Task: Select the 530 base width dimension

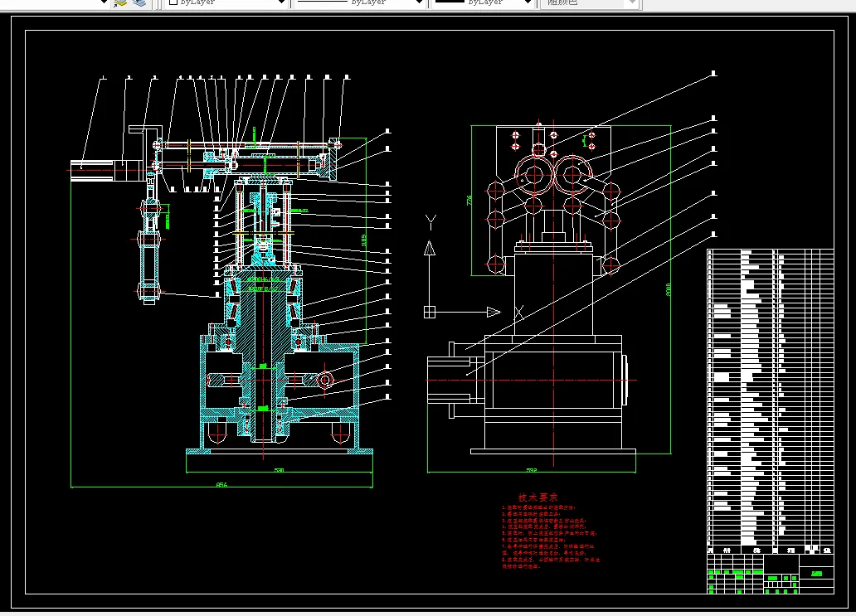Action: (x=279, y=470)
